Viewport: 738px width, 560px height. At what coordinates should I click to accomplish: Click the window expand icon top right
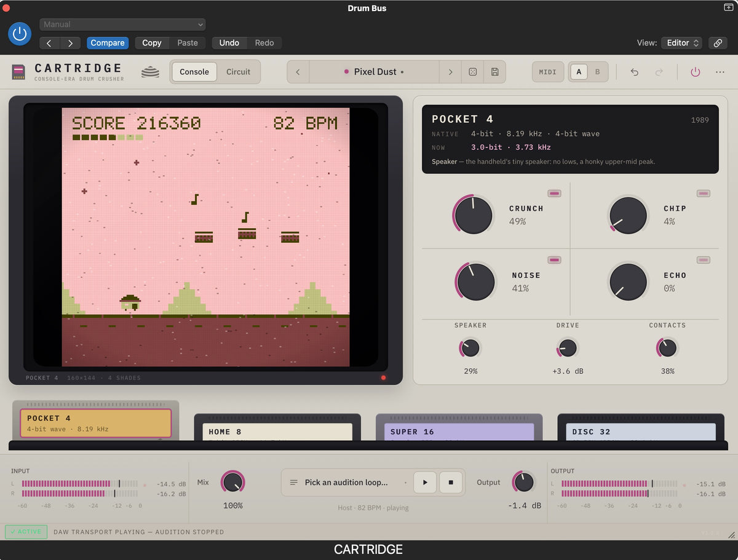coord(728,7)
